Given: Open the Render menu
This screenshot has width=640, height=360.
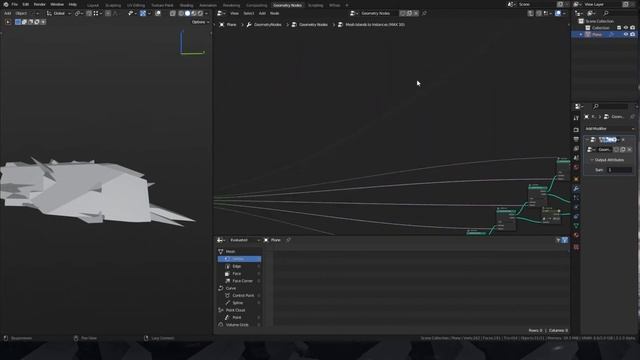Looking at the screenshot, I should pyautogui.click(x=40, y=4).
